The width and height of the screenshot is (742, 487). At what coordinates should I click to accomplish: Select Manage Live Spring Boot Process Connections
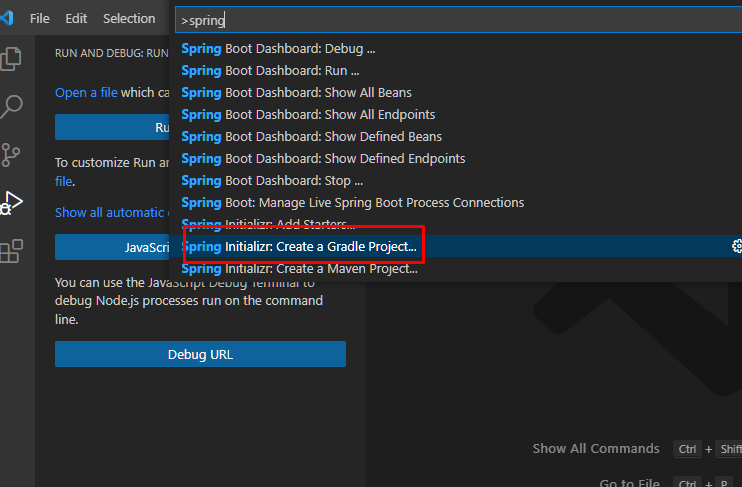point(456,203)
